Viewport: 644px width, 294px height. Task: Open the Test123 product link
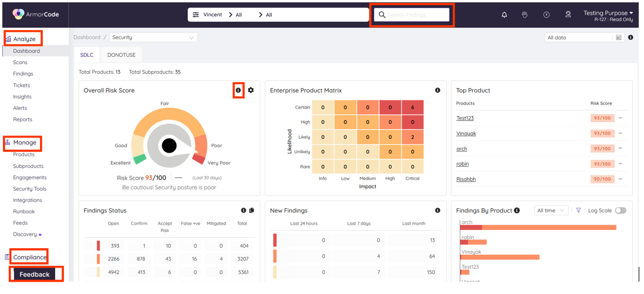pos(466,119)
